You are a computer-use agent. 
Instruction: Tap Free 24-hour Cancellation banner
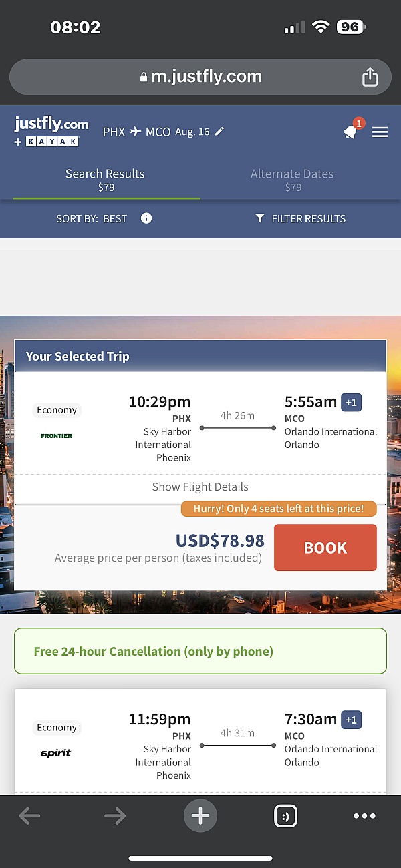200,651
